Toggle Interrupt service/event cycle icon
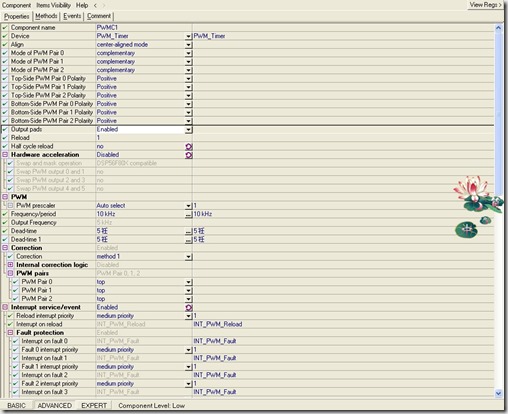The height and width of the screenshot is (414, 508). click(x=189, y=308)
